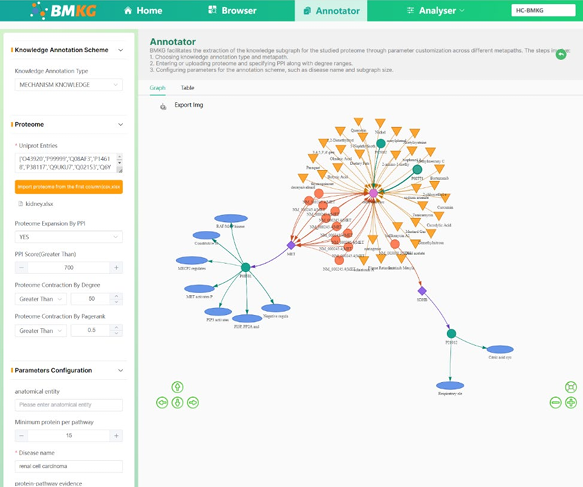
Task: Collapse the Parameters Configuration section
Action: click(x=120, y=370)
